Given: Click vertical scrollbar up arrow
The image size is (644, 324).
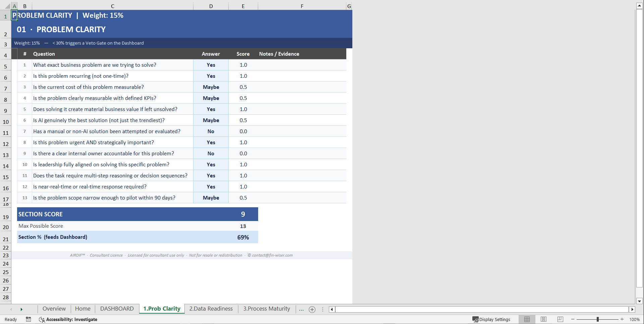Looking at the screenshot, I should (x=639, y=6).
